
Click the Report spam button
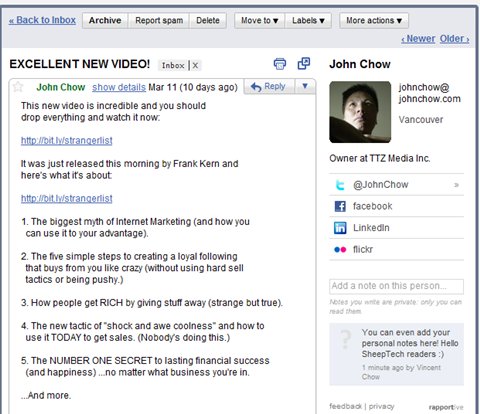point(159,20)
